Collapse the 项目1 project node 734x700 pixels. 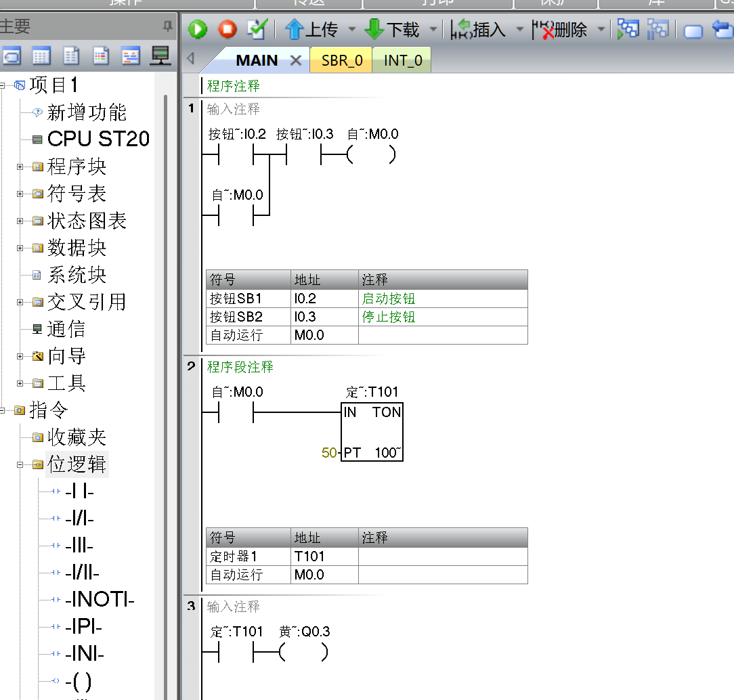(2, 85)
